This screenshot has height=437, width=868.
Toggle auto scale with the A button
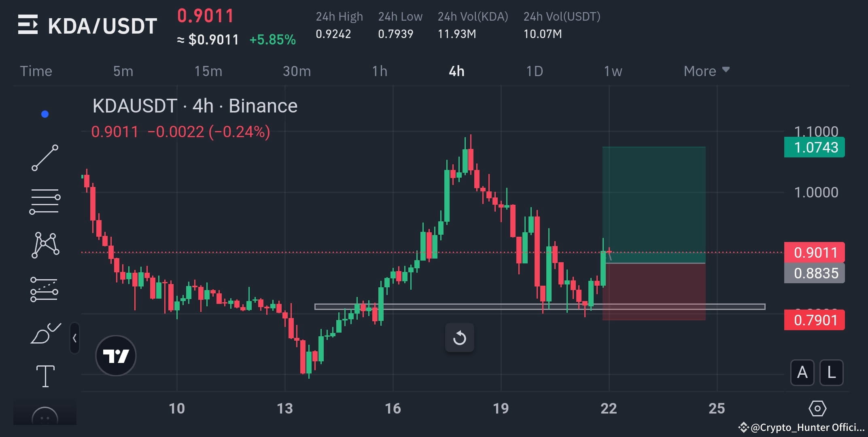[802, 373]
